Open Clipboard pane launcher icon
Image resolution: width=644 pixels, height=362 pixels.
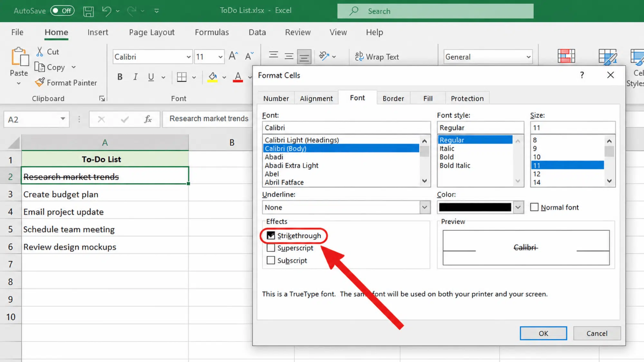click(102, 98)
